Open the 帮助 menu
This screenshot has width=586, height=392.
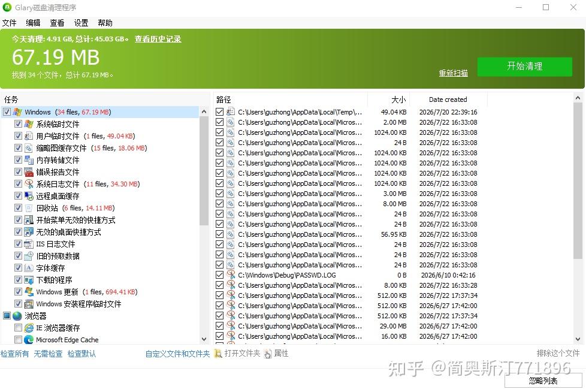[x=105, y=23]
